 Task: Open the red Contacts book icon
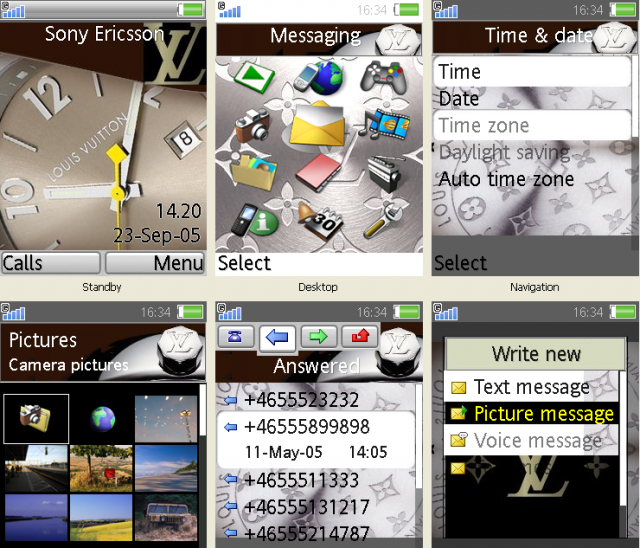point(319,172)
